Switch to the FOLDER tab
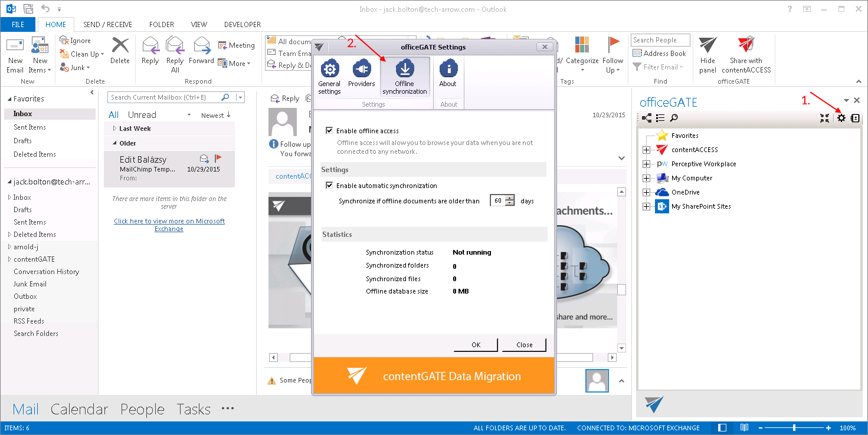Viewport: 868px width, 435px height. tap(162, 25)
